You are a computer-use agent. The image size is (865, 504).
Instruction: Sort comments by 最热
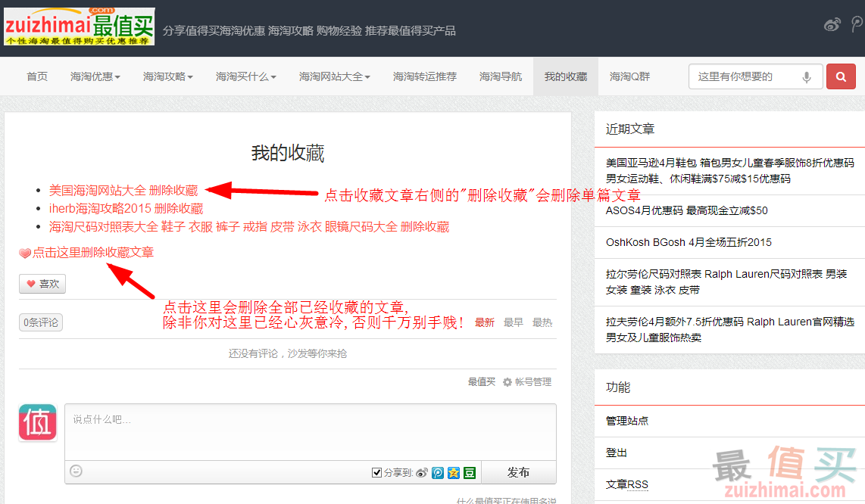[x=542, y=322]
